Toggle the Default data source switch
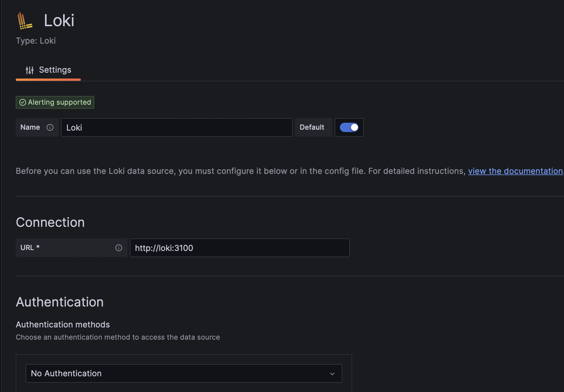The height and width of the screenshot is (392, 564). coord(349,127)
